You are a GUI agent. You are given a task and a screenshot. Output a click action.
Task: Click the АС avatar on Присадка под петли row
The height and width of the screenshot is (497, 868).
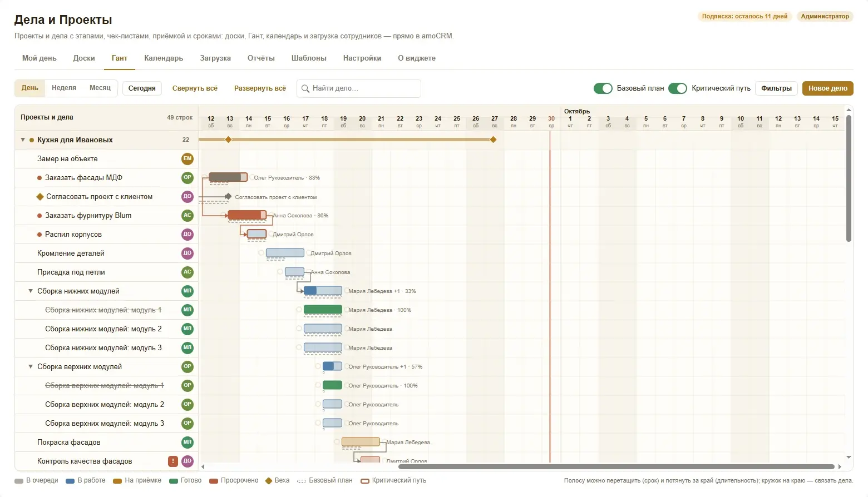[x=188, y=272]
